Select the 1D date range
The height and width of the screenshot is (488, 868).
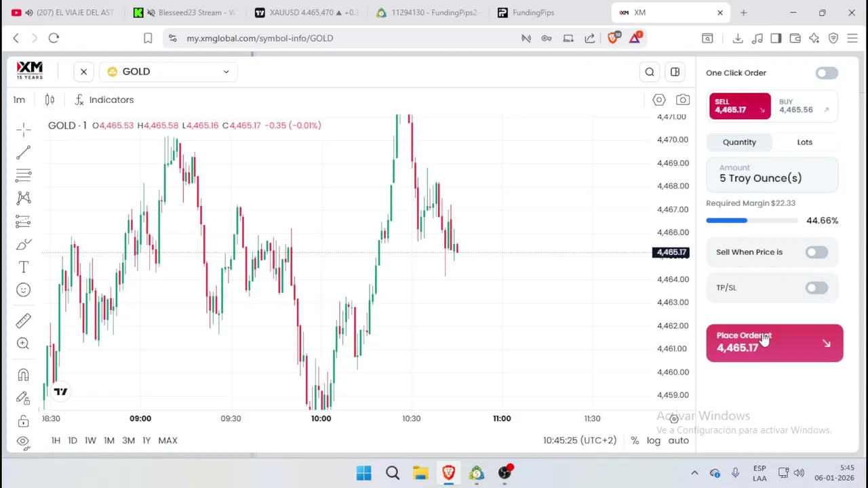tap(73, 441)
